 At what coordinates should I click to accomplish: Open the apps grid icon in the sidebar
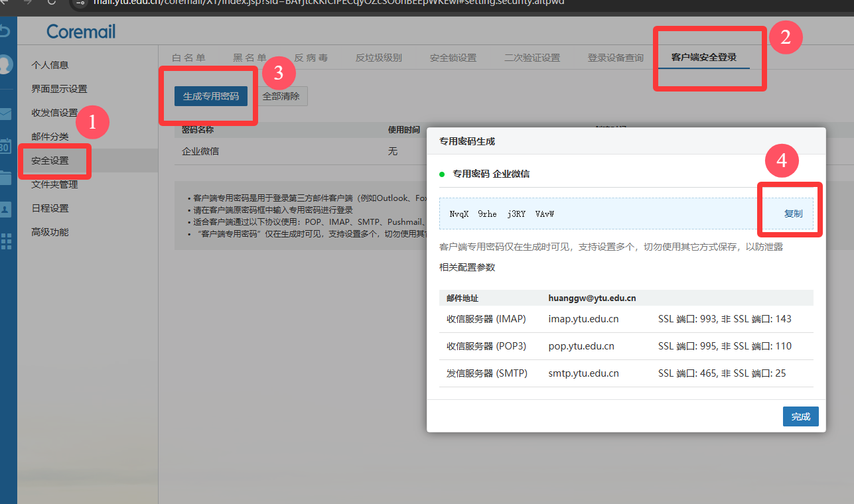6,241
